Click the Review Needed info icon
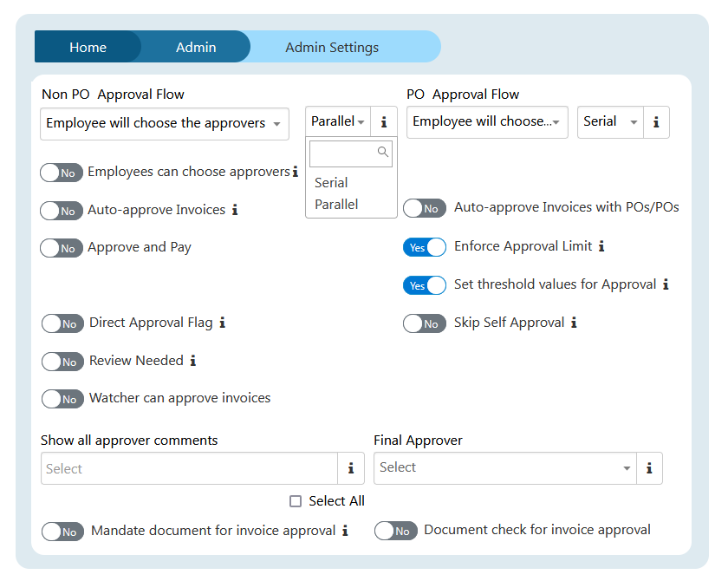 tap(192, 361)
